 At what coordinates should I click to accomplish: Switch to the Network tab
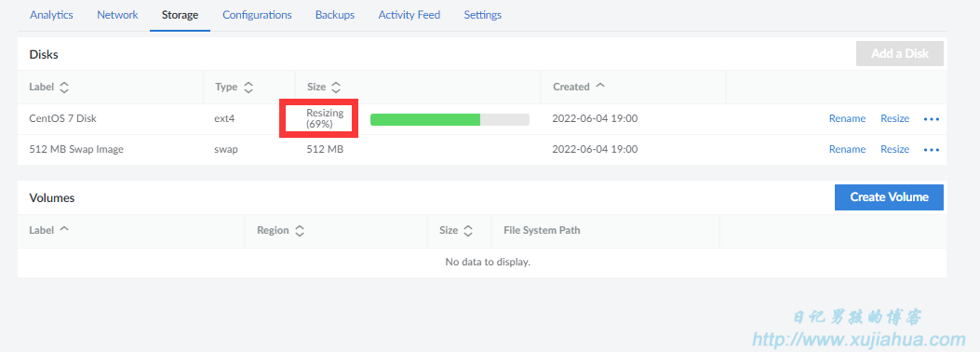[117, 14]
